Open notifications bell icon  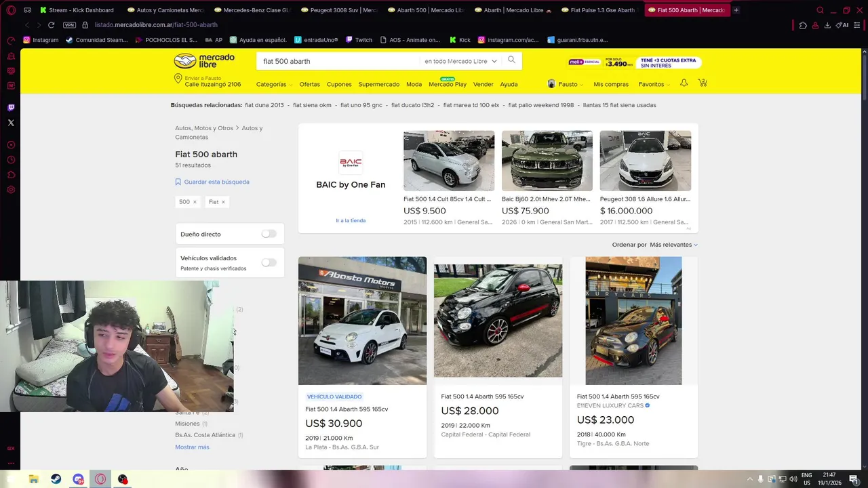point(684,83)
